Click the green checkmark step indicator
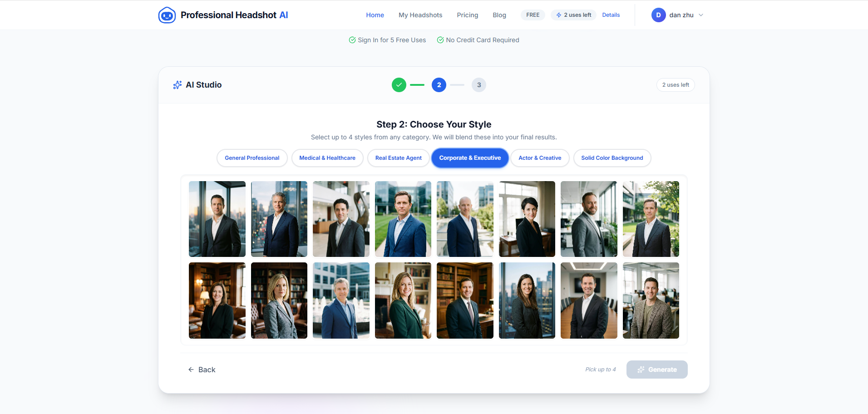The height and width of the screenshot is (414, 868). [x=399, y=84]
